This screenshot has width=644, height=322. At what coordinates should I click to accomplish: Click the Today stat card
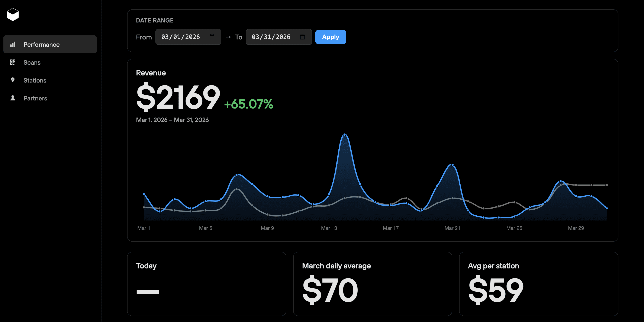(206, 284)
